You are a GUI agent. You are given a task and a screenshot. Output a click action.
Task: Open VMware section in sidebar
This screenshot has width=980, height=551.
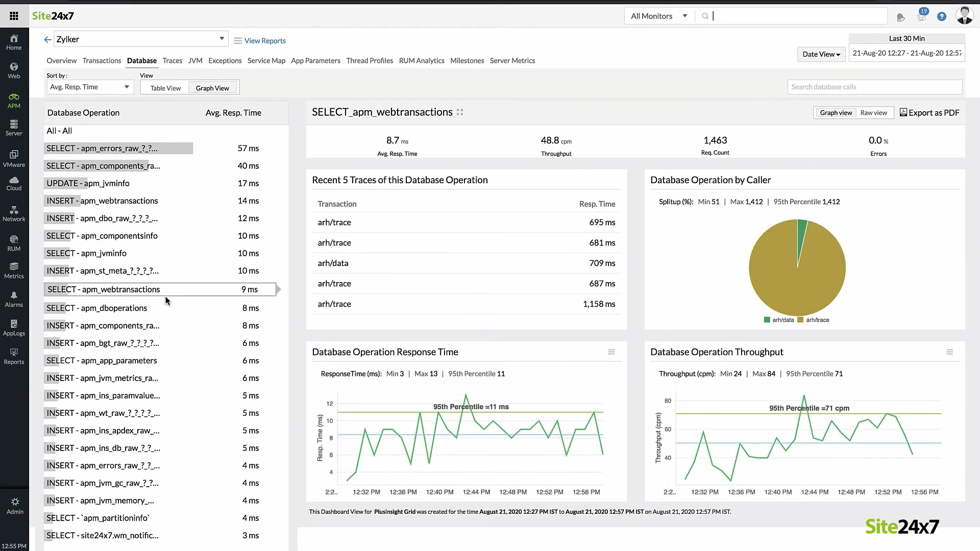tap(14, 159)
